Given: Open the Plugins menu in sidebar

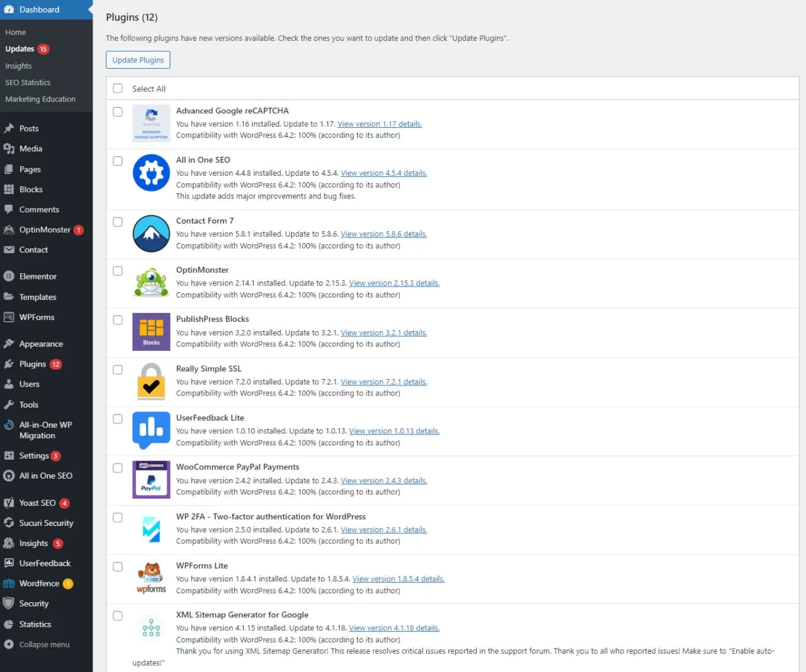Looking at the screenshot, I should pos(33,364).
